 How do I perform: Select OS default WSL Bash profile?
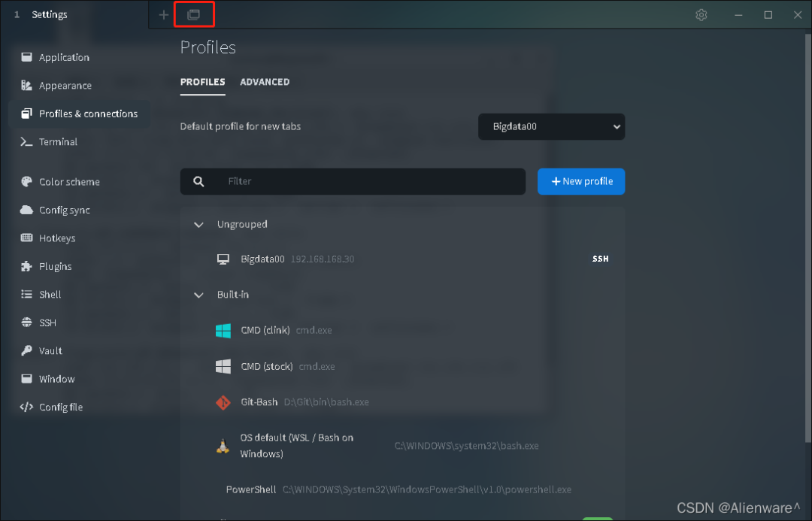point(402,445)
